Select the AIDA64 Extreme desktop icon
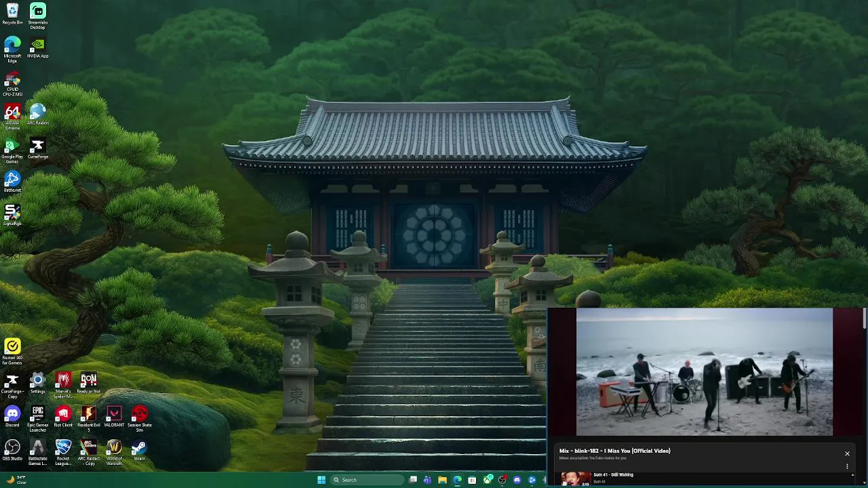 pyautogui.click(x=12, y=117)
